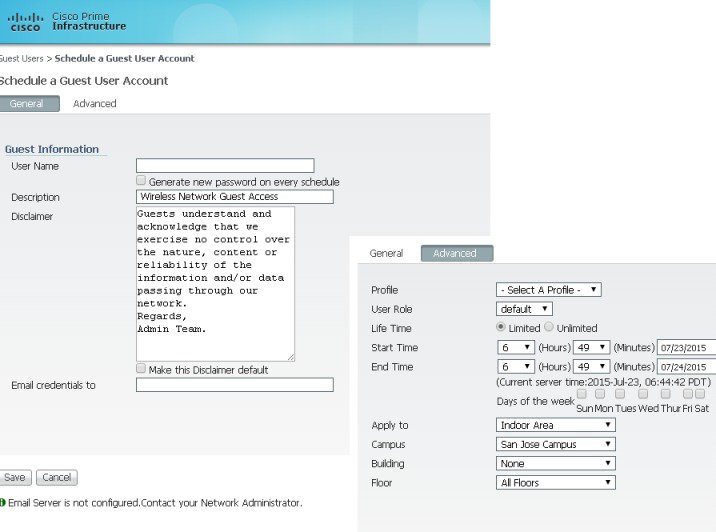Screen dimensions: 716x532
Task: Click the Cancel button
Action: coord(57,477)
